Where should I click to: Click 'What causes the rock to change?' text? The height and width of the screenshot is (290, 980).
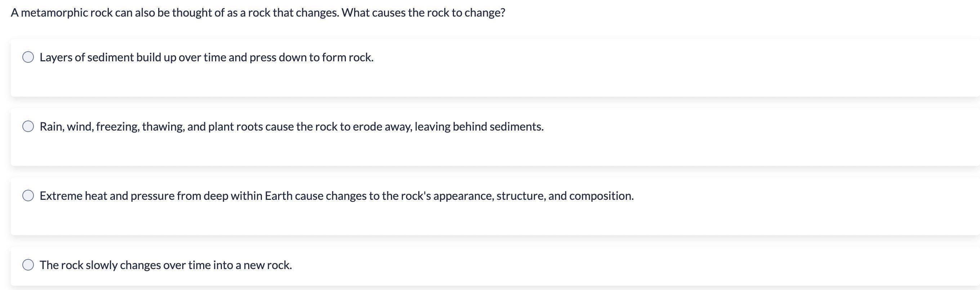click(x=423, y=13)
